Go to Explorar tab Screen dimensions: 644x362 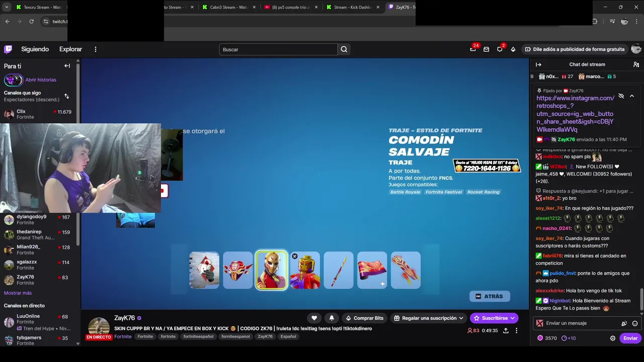click(70, 49)
